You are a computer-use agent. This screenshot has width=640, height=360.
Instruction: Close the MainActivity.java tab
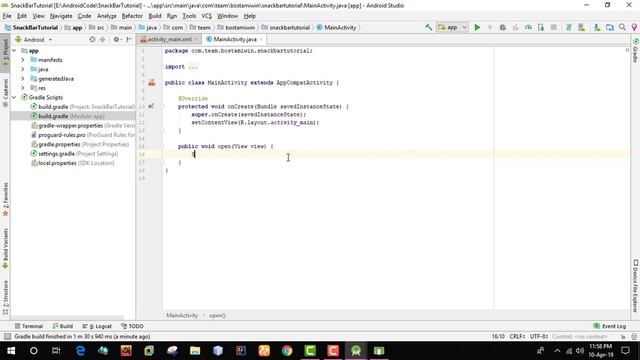261,39
